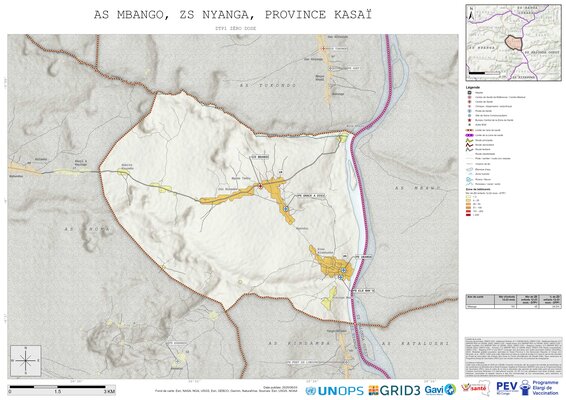Click the AS TUKONDO area label
Viewport: 566px width, 400px height.
(x=268, y=86)
